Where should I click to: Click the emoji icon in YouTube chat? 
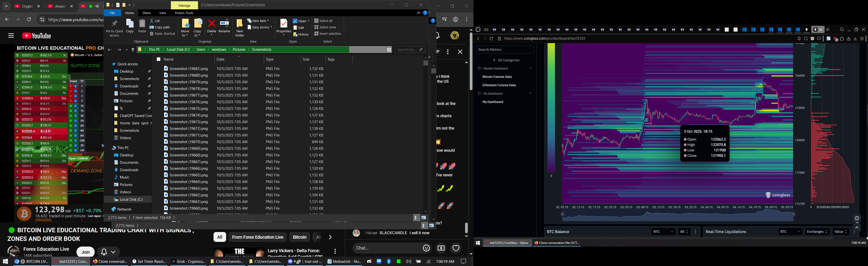click(x=426, y=248)
